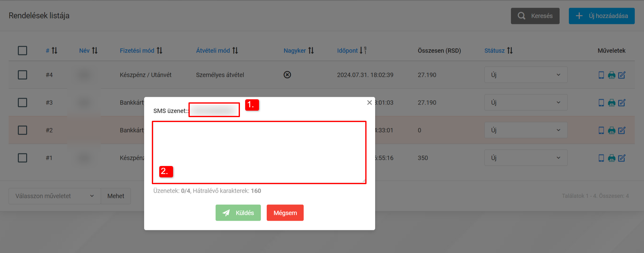The width and height of the screenshot is (644, 253).
Task: Click the cancelled-circle Nagyker icon in order #4
Action: pos(287,75)
